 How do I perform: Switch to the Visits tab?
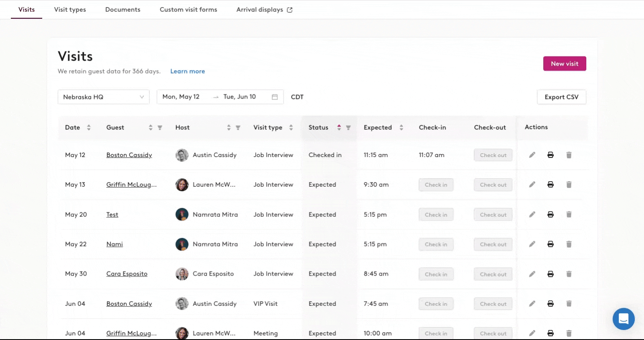pos(26,10)
